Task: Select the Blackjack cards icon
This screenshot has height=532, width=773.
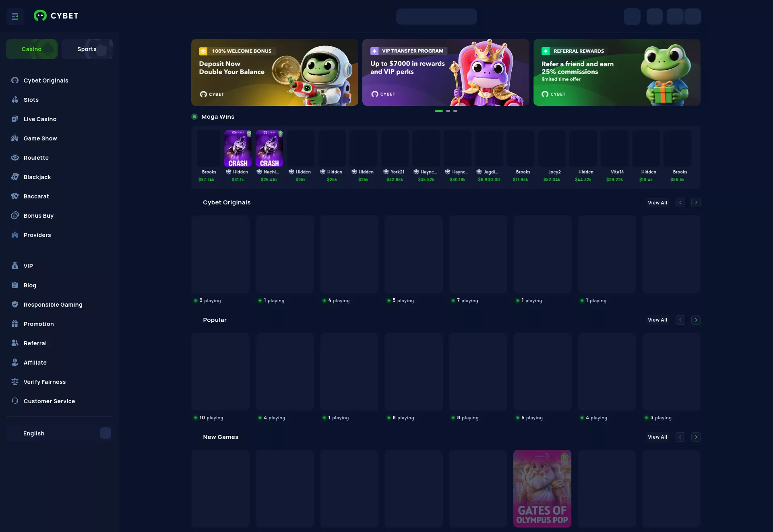Action: tap(15, 177)
